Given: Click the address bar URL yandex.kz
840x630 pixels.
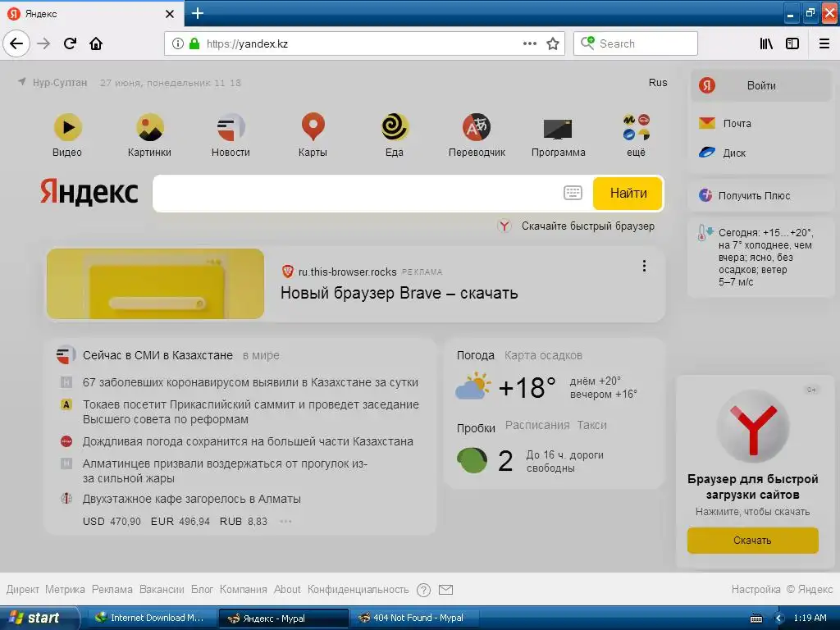Looking at the screenshot, I should click(x=247, y=44).
